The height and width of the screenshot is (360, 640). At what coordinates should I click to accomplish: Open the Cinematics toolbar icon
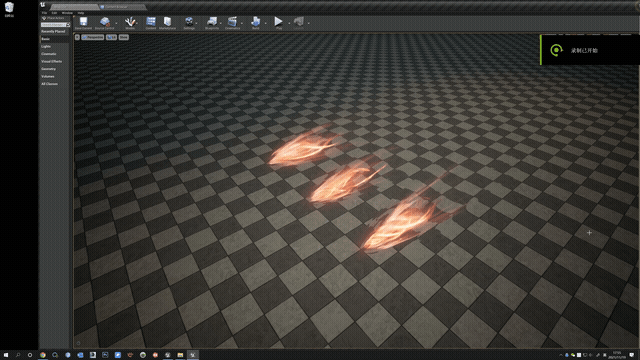click(232, 22)
